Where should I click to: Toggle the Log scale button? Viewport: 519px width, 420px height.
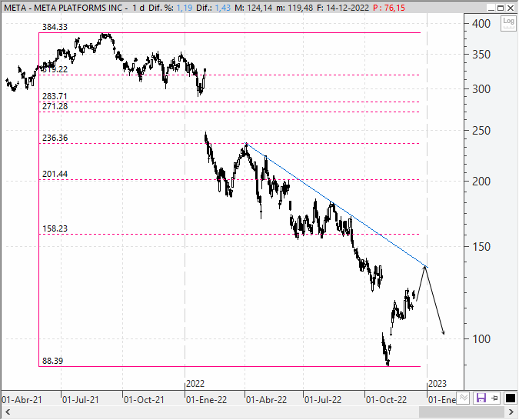pyautogui.click(x=508, y=23)
